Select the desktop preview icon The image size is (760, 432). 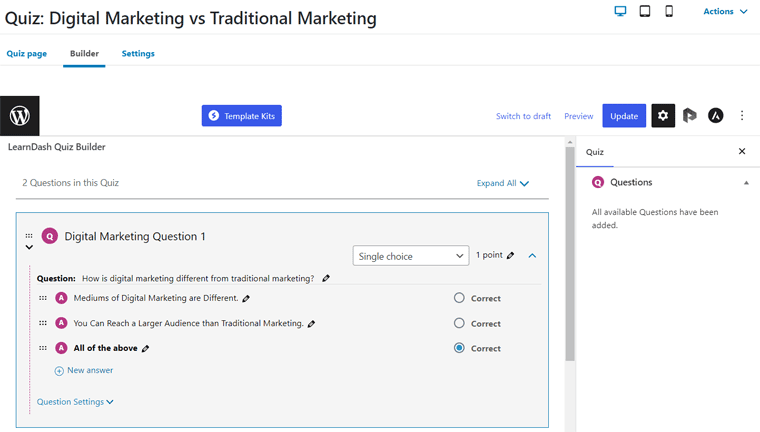(620, 12)
